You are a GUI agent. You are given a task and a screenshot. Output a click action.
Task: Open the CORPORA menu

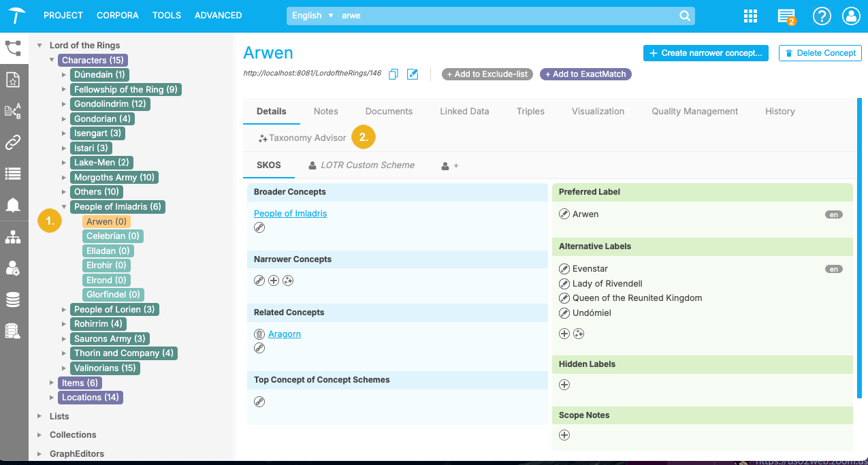pyautogui.click(x=117, y=15)
